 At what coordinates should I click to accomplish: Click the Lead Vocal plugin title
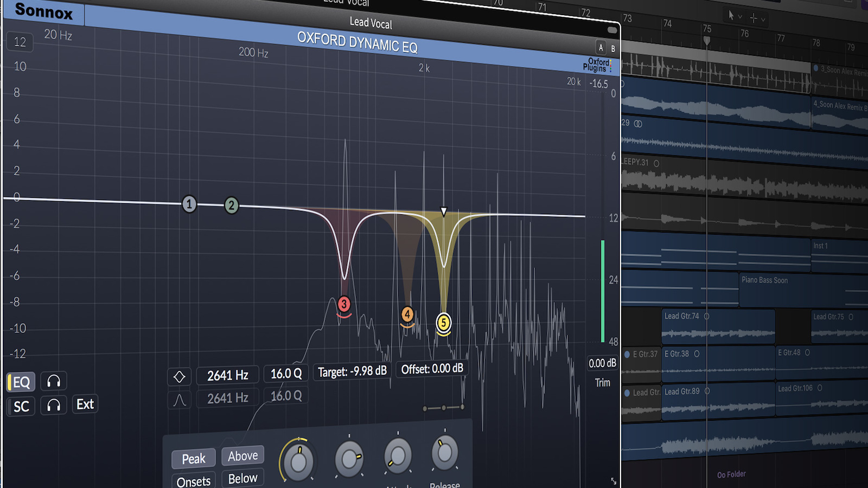tap(371, 23)
